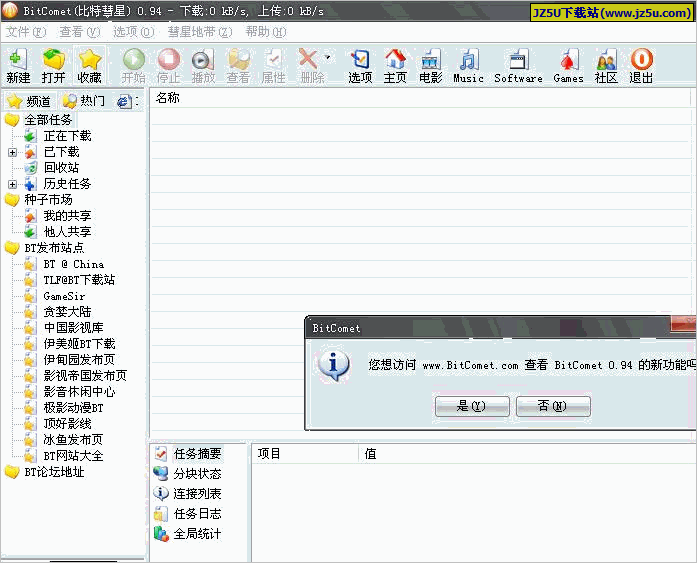Open 伊美姬BT下载 site entry
Image resolution: width=697 pixels, height=563 pixels.
coord(79,344)
